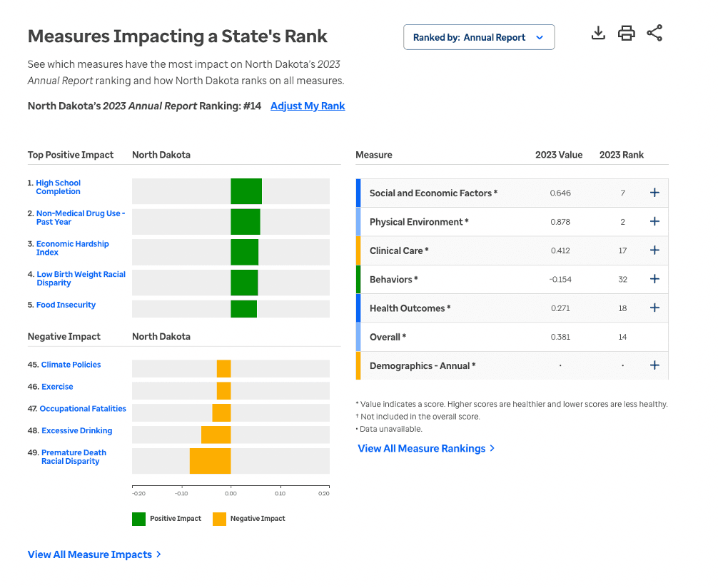Expand the Clinical Care measure row

click(x=654, y=250)
